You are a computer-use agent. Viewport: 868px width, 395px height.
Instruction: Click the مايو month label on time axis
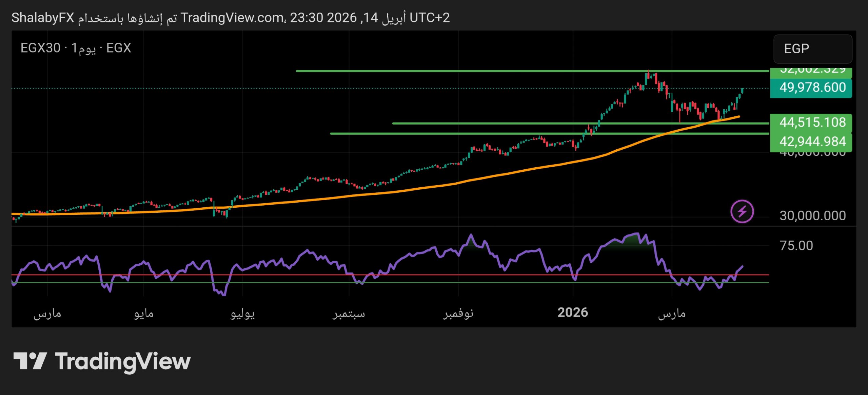point(143,313)
